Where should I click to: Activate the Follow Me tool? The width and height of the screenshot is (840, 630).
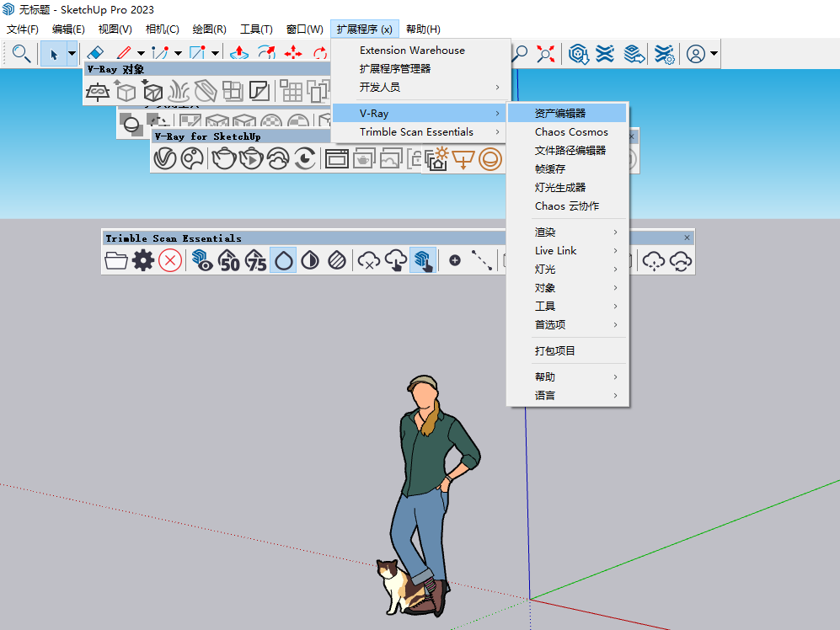266,53
